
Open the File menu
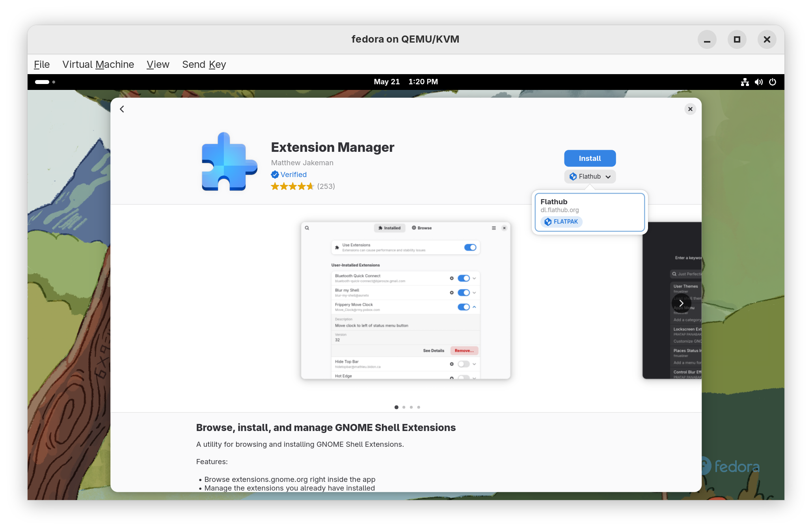[42, 64]
